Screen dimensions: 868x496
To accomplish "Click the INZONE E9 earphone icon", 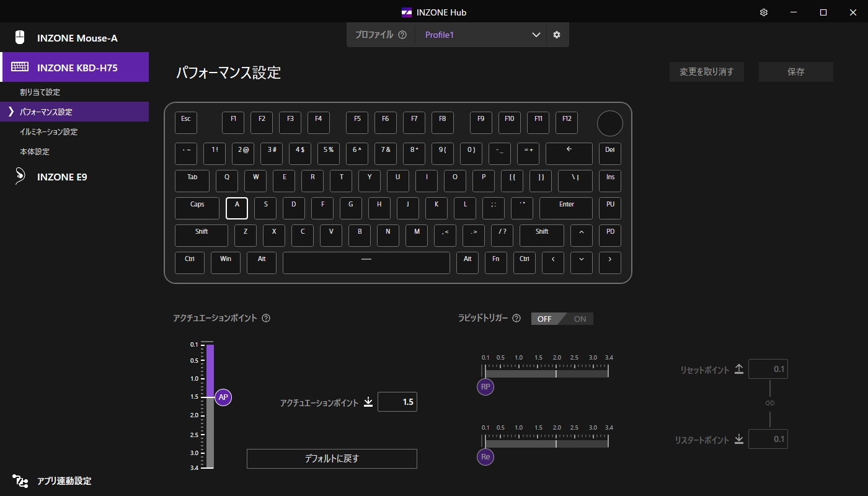I will point(20,176).
